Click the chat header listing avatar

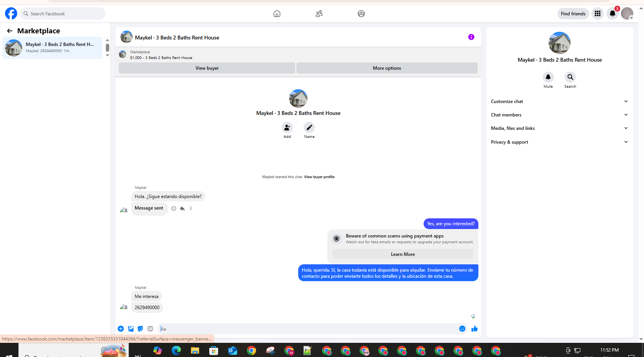click(127, 37)
